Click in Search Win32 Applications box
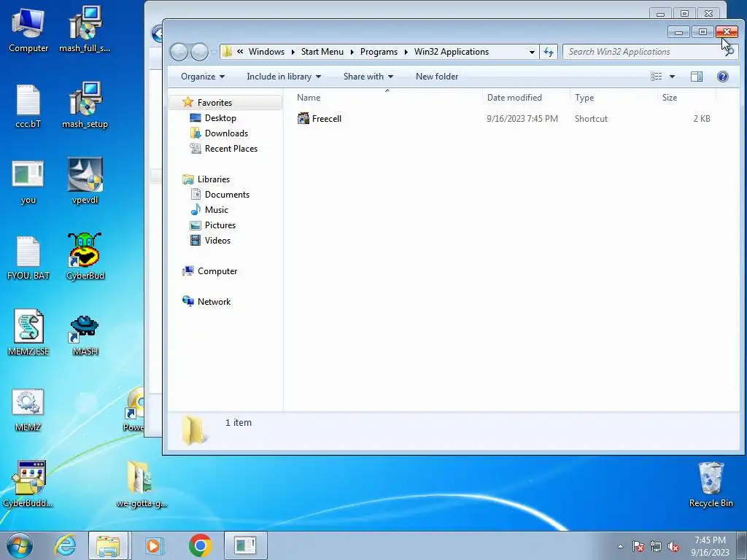 pos(643,52)
